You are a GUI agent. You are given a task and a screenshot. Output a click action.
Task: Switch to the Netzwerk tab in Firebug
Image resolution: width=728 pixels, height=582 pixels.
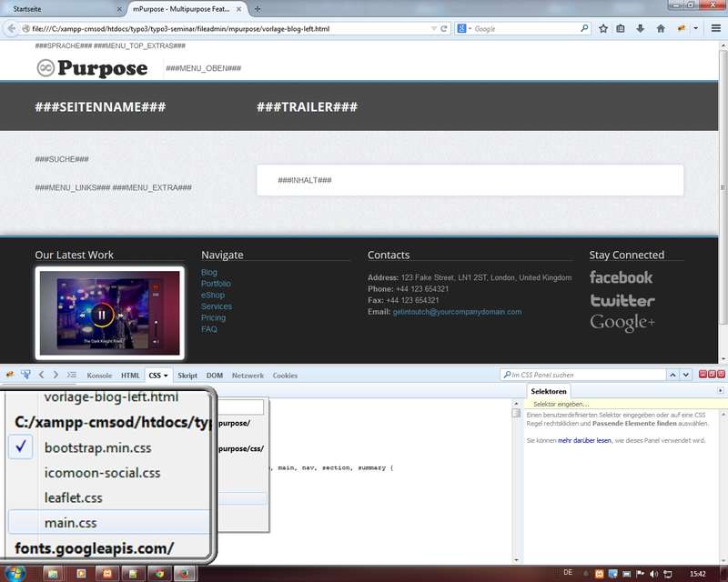point(248,375)
